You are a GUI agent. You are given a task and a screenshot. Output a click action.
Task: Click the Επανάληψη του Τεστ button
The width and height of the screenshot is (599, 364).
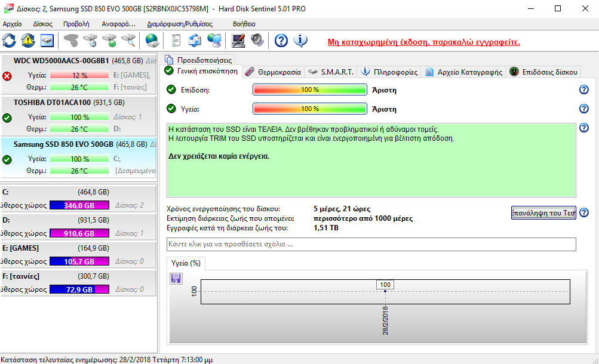[x=543, y=213]
